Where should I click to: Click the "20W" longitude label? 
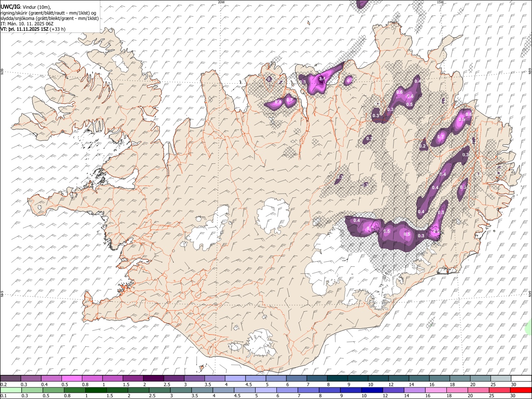(x=221, y=2)
